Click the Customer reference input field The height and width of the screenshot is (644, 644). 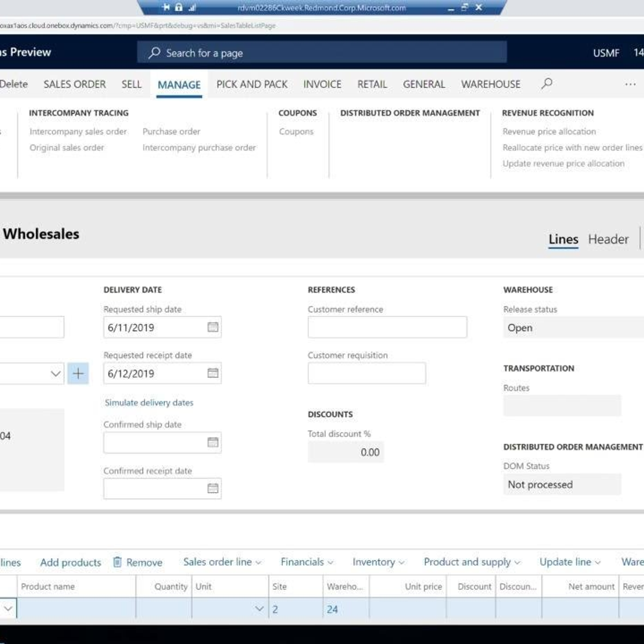[387, 327]
